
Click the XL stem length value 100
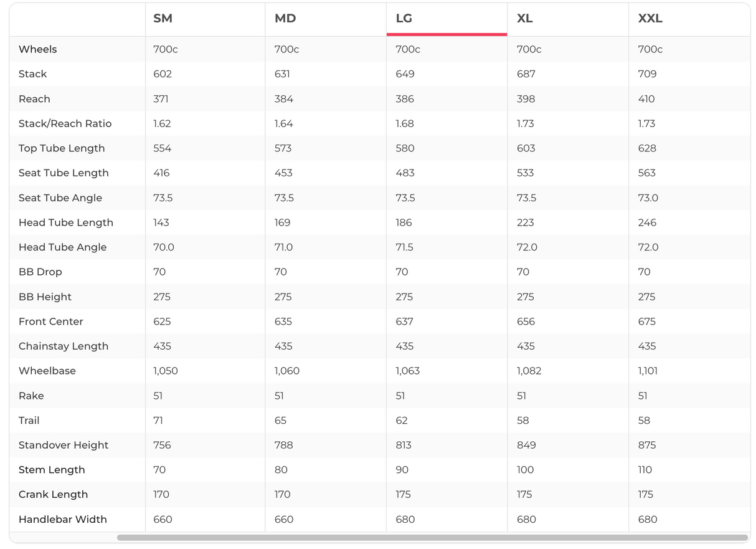pyautogui.click(x=526, y=470)
